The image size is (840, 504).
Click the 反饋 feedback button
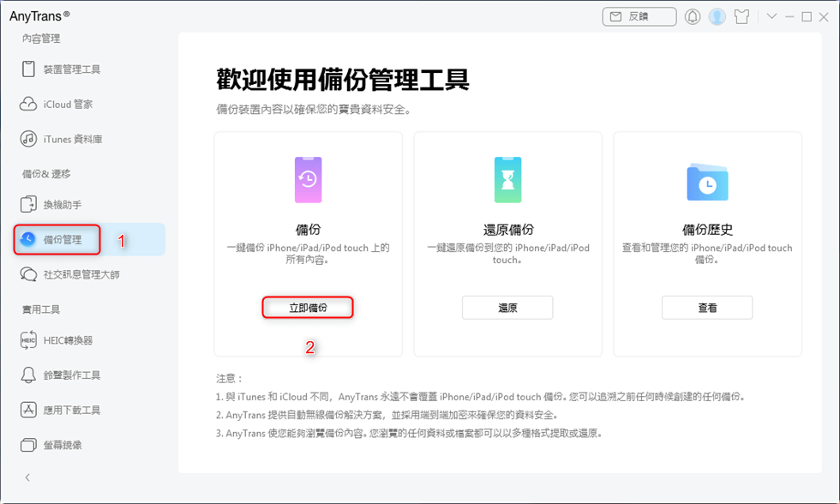point(639,16)
